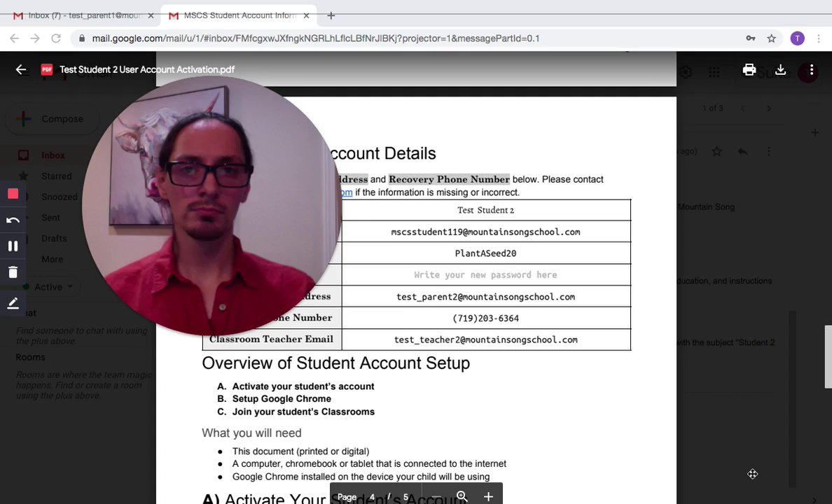Bookmark this page with the star
This screenshot has height=504, width=832.
pyautogui.click(x=772, y=38)
